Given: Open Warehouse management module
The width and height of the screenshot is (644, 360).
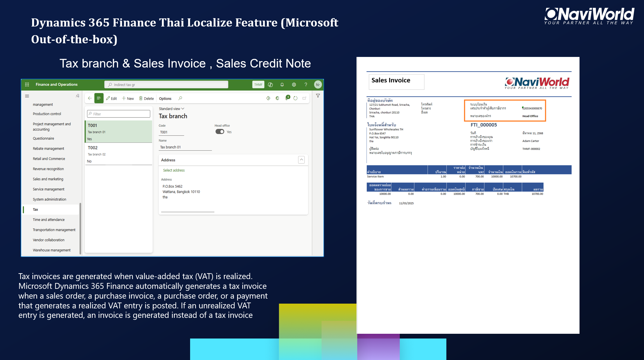Looking at the screenshot, I should pos(52,250).
